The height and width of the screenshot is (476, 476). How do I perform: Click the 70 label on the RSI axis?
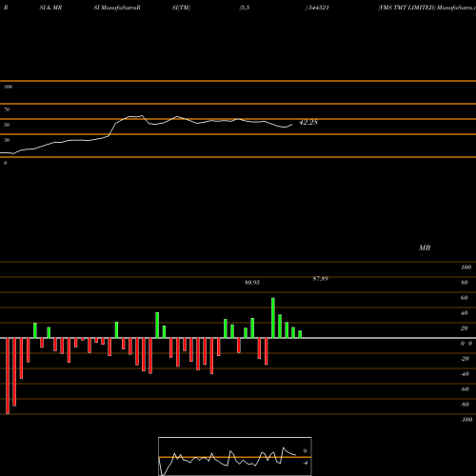click(7, 109)
